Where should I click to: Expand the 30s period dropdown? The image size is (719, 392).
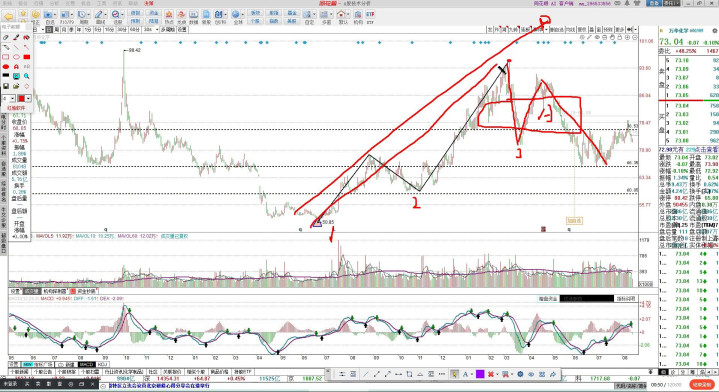point(157,30)
